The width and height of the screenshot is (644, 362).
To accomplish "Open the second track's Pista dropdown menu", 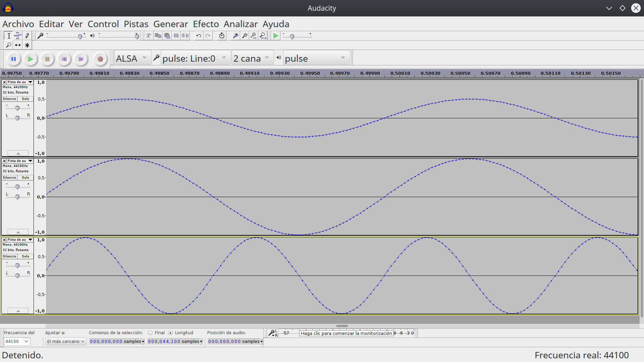I will coord(20,161).
